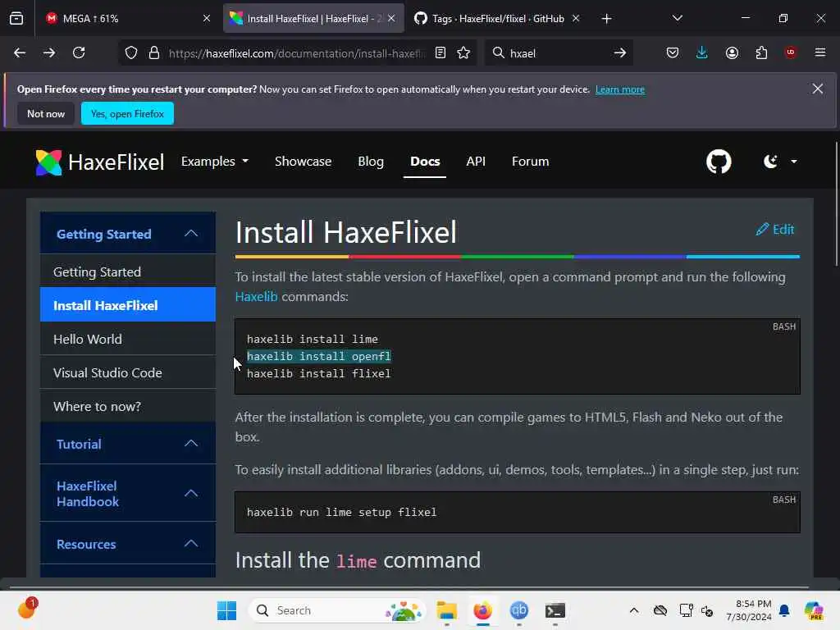The width and height of the screenshot is (840, 630).
Task: Close the MEGA tab
Action: (x=207, y=18)
